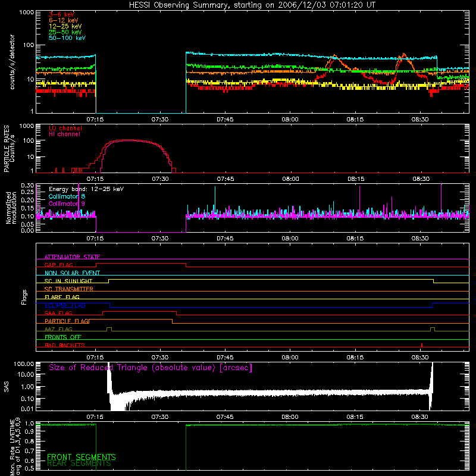Select the green 25-50 keV legend label
This screenshot has height=476, width=476.
(x=65, y=32)
